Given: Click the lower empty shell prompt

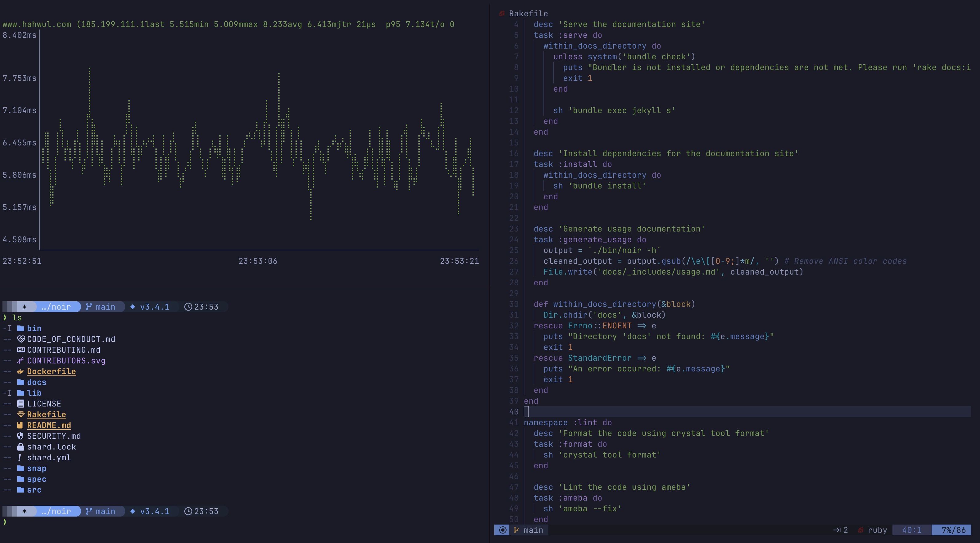Looking at the screenshot, I should click(5, 522).
